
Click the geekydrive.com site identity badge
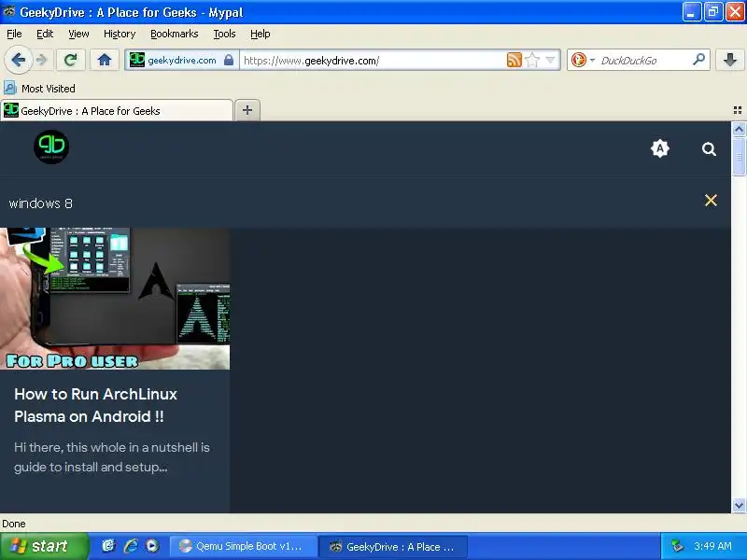coord(181,60)
